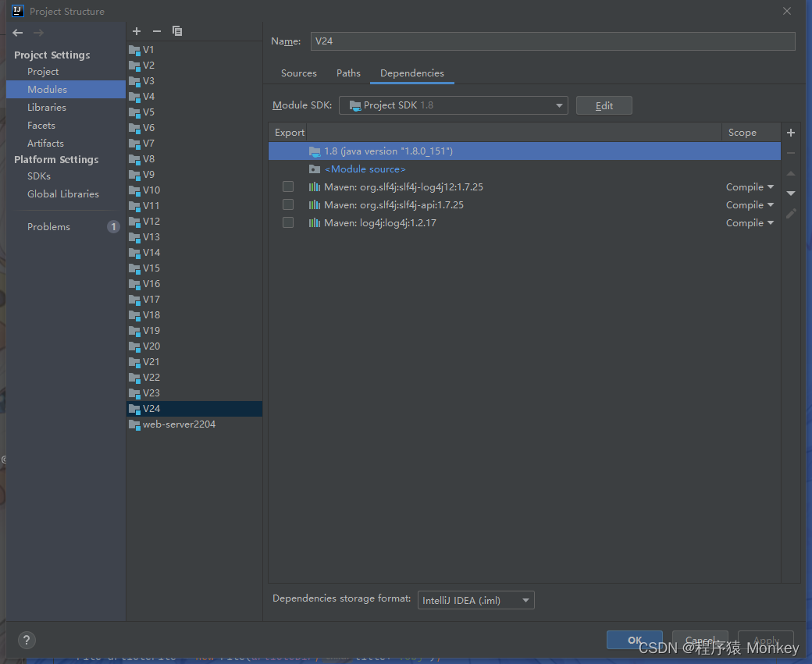The height and width of the screenshot is (664, 812).
Task: Click library icon of slf4j-api dependency
Action: point(315,204)
